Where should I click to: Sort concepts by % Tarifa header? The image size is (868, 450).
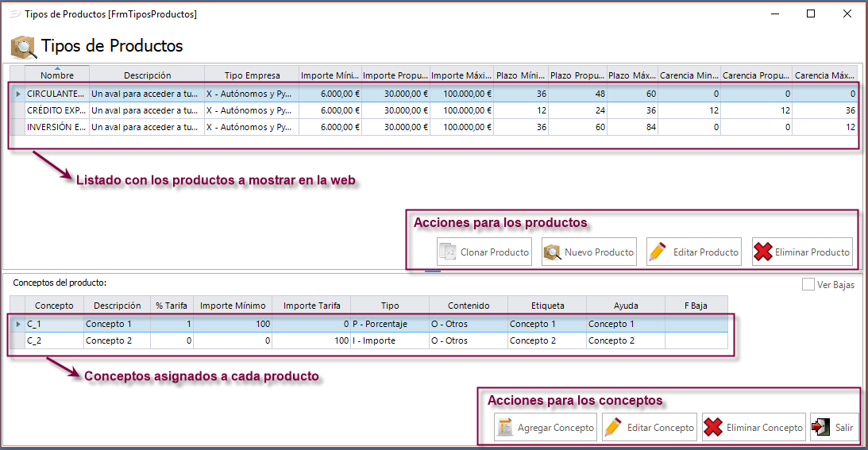(172, 306)
